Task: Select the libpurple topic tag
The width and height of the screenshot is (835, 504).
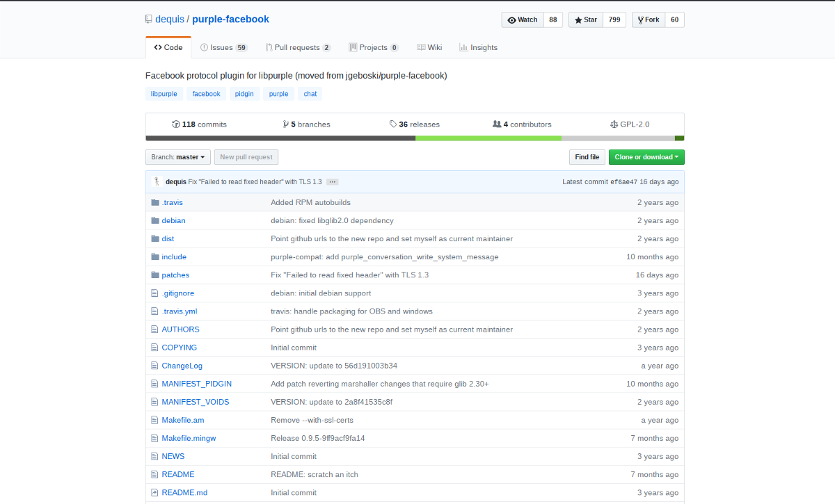Action: (x=164, y=94)
